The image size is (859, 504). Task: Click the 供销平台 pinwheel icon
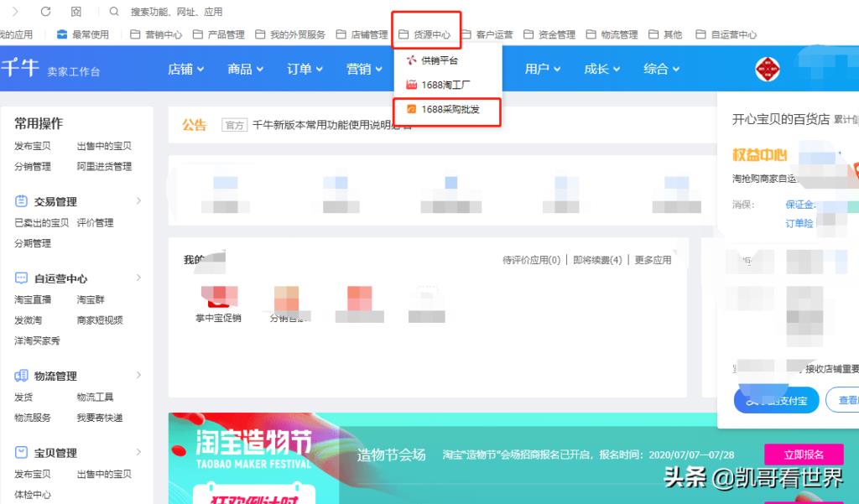[x=411, y=60]
